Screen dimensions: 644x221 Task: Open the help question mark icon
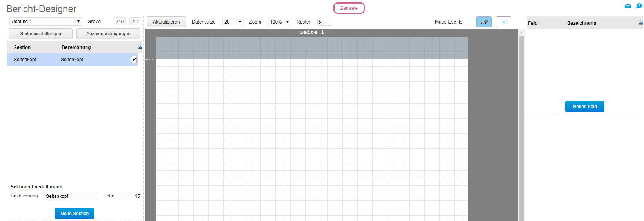[639, 6]
